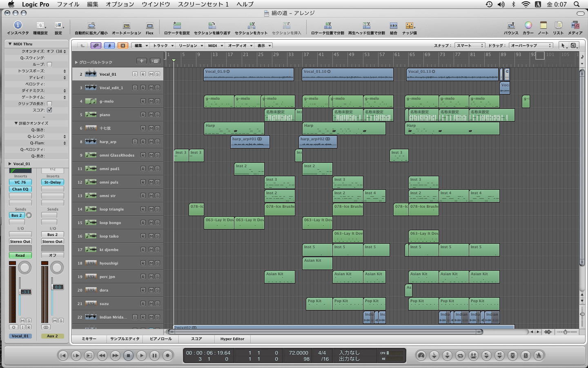Click the Wi-Fi icon in the menu bar

[x=526, y=4]
